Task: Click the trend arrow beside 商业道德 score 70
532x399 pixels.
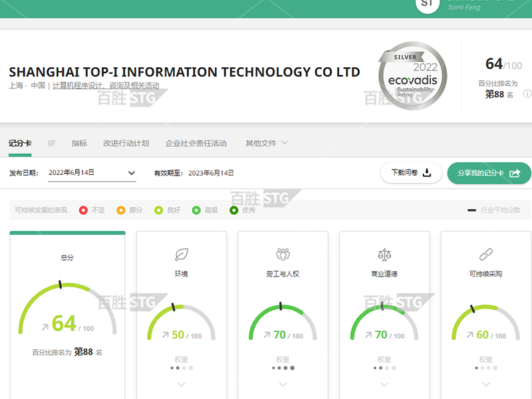Action: point(368,335)
